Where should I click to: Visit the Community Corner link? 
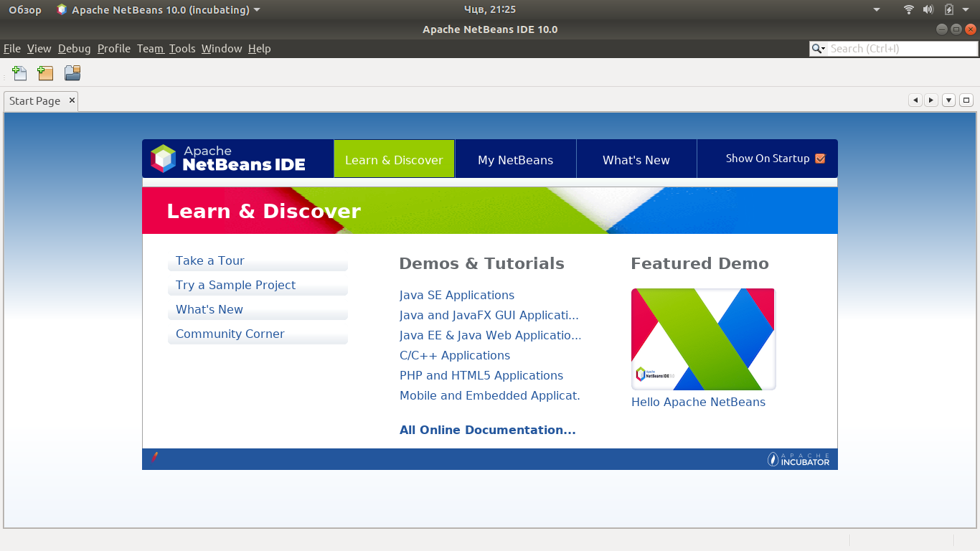[230, 334]
